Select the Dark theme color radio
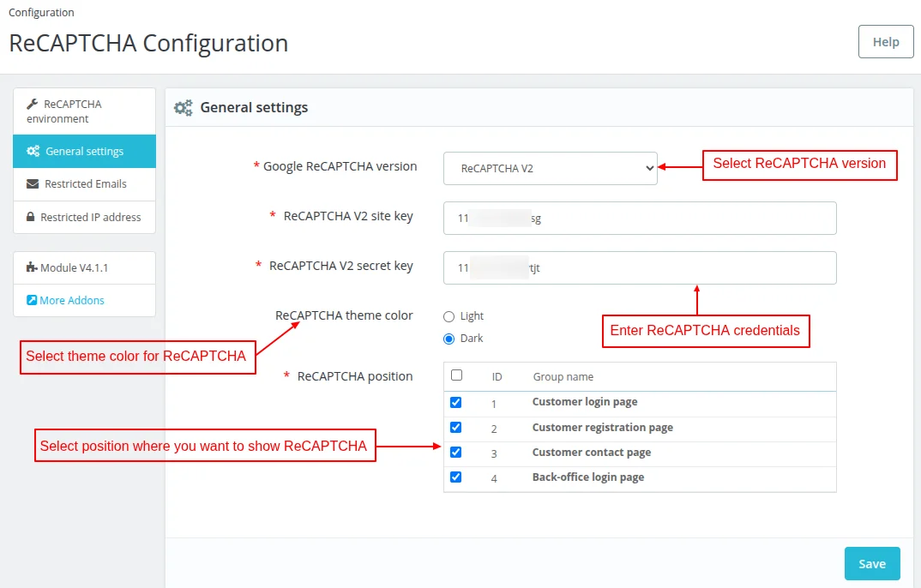 [x=448, y=339]
